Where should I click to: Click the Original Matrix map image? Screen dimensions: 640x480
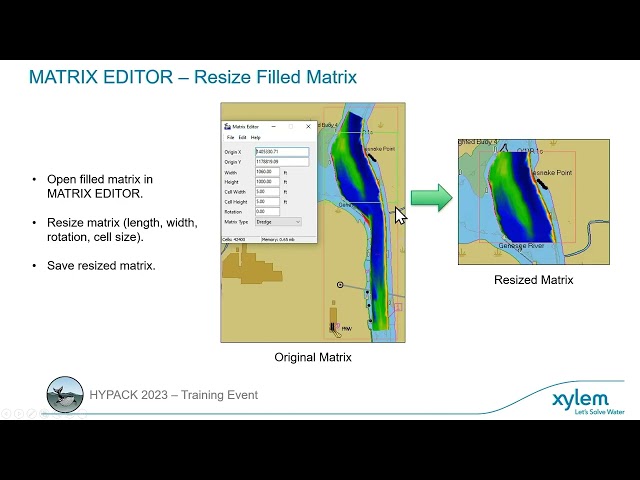313,222
